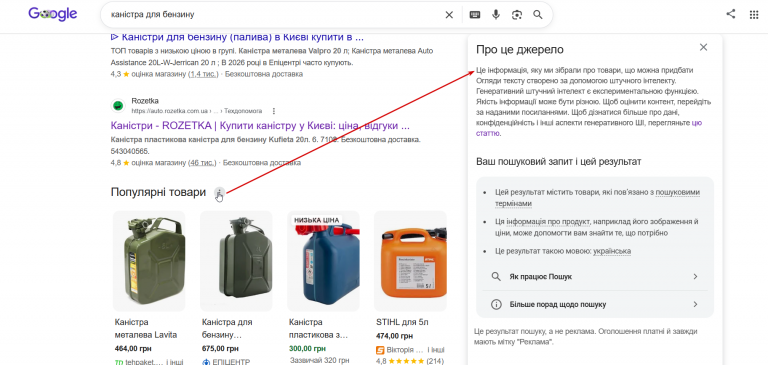Open the Каністра металева Lavita product image
Viewport: 768px width, 365px height.
point(149,261)
